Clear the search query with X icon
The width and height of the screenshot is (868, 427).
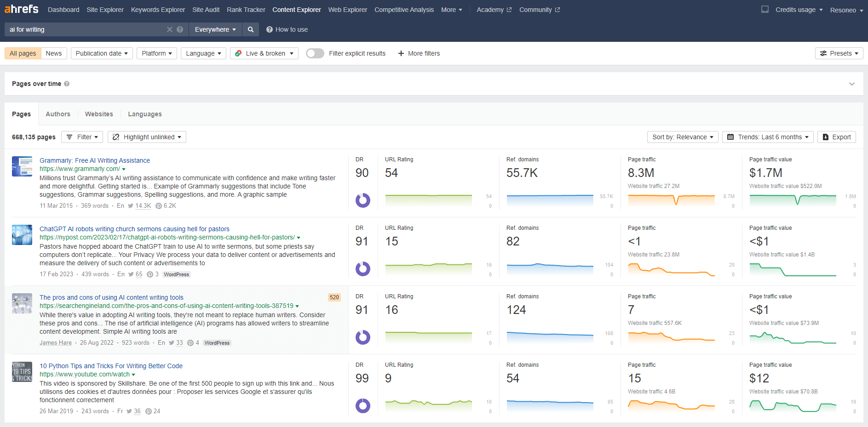click(x=170, y=29)
